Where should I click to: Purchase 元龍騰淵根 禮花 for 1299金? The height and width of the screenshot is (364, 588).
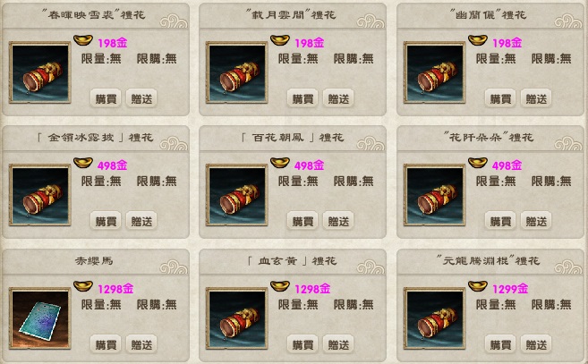click(500, 344)
